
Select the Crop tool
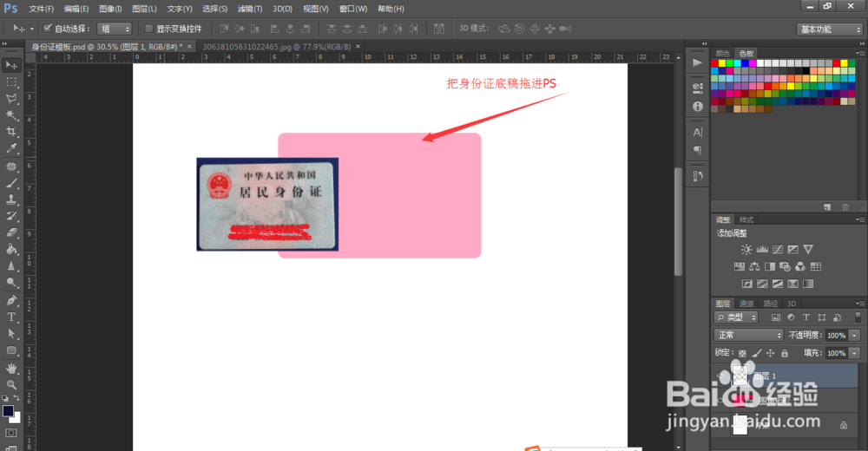11,132
